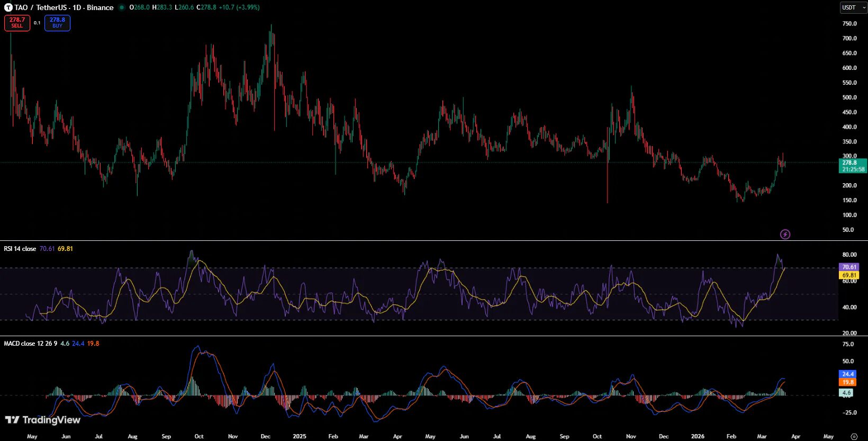
Task: Click the TAO coin logo icon
Action: pyautogui.click(x=8, y=7)
